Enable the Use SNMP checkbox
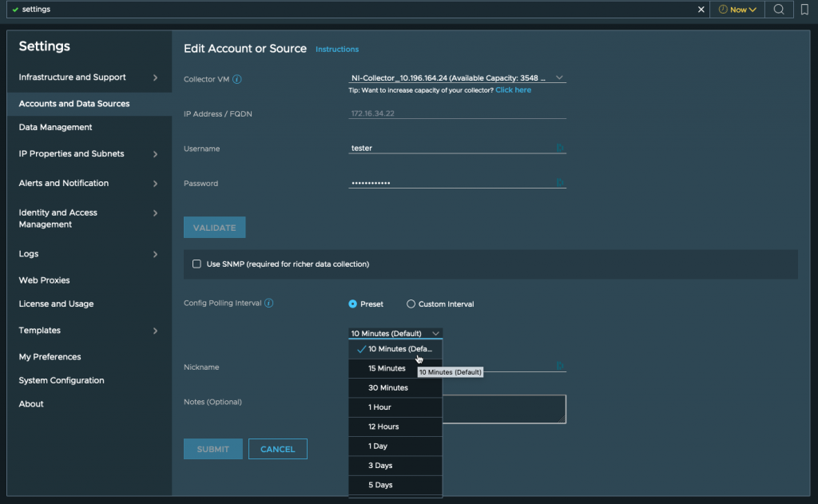 pos(197,264)
